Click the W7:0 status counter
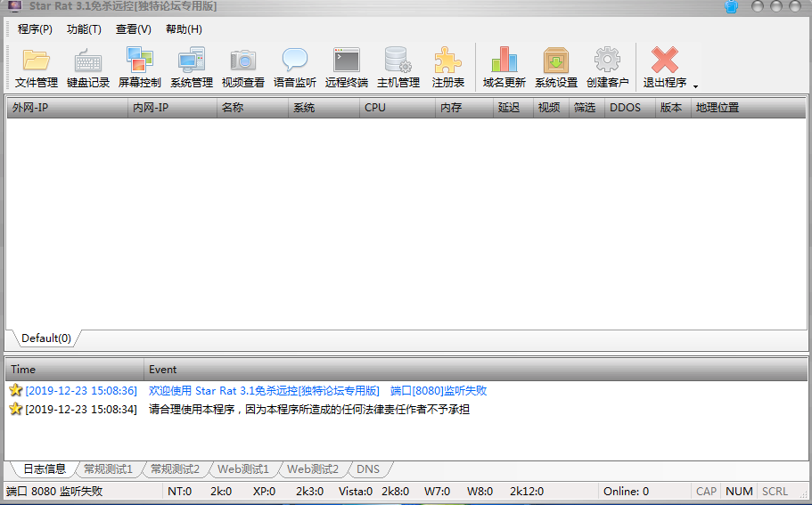The image size is (812, 505). pos(437,491)
